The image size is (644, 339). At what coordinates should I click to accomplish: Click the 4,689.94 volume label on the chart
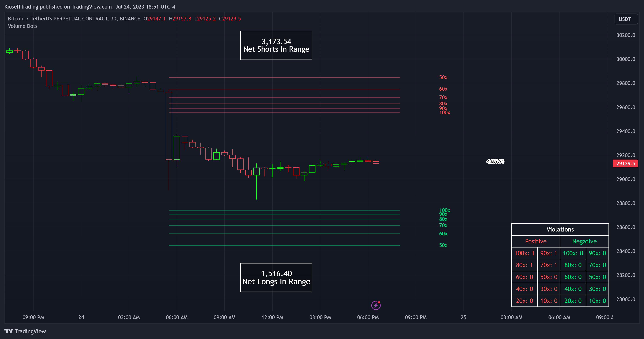pyautogui.click(x=495, y=161)
